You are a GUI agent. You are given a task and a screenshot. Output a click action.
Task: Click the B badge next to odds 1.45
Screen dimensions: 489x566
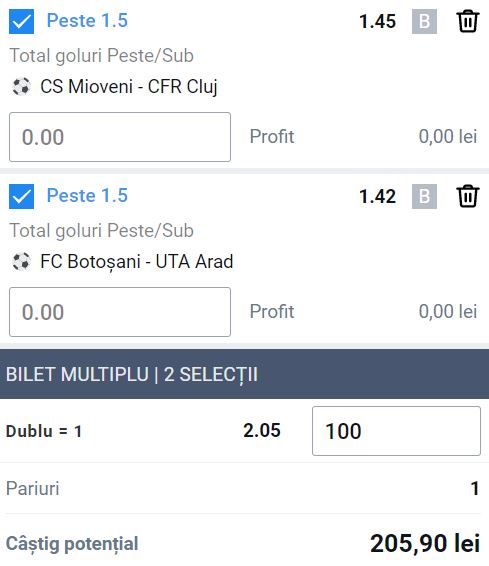424,22
